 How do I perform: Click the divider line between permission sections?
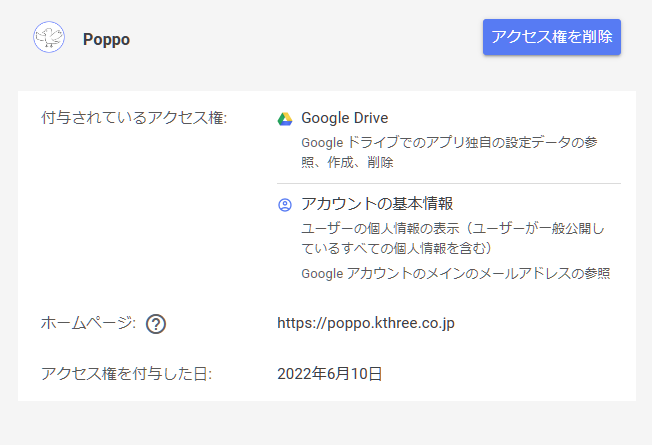click(449, 183)
